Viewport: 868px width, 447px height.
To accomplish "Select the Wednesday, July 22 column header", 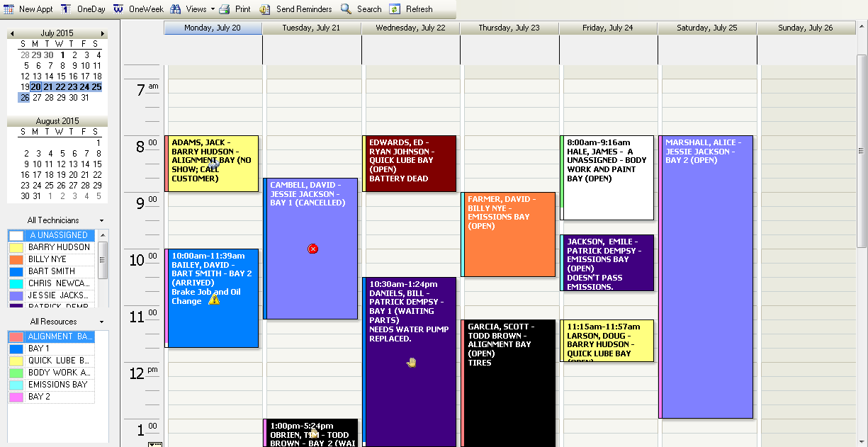I will [411, 28].
